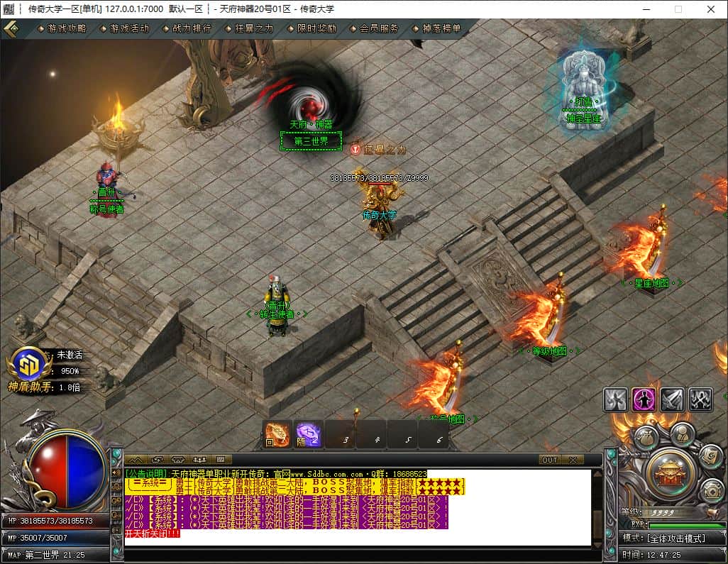This screenshot has height=564, width=728.
Task: Activate the sword slash skill icon
Action: point(672,399)
